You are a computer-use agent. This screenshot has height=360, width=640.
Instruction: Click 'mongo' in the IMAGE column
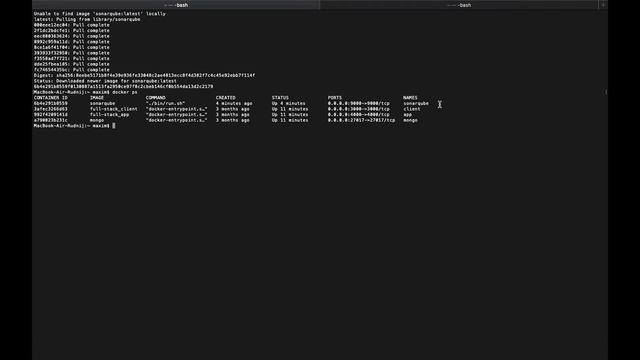click(x=97, y=120)
